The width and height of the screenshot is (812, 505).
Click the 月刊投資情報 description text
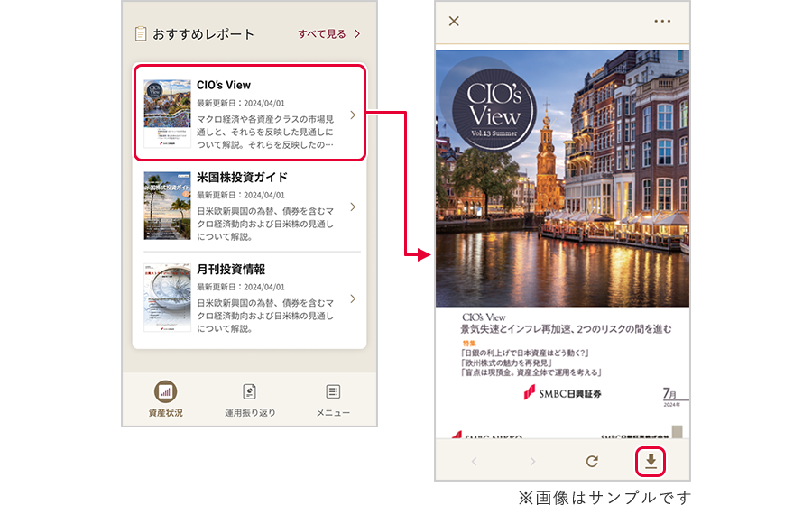(x=265, y=316)
